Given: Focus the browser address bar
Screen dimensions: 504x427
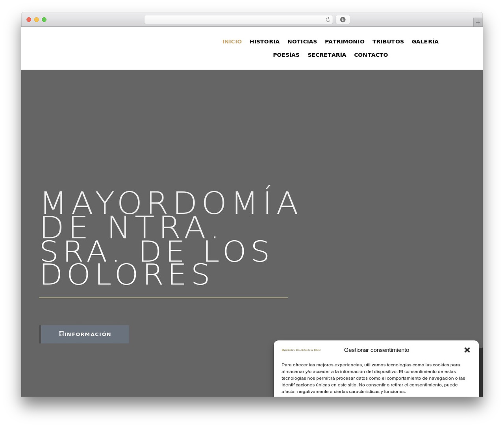Looking at the screenshot, I should click(x=238, y=20).
